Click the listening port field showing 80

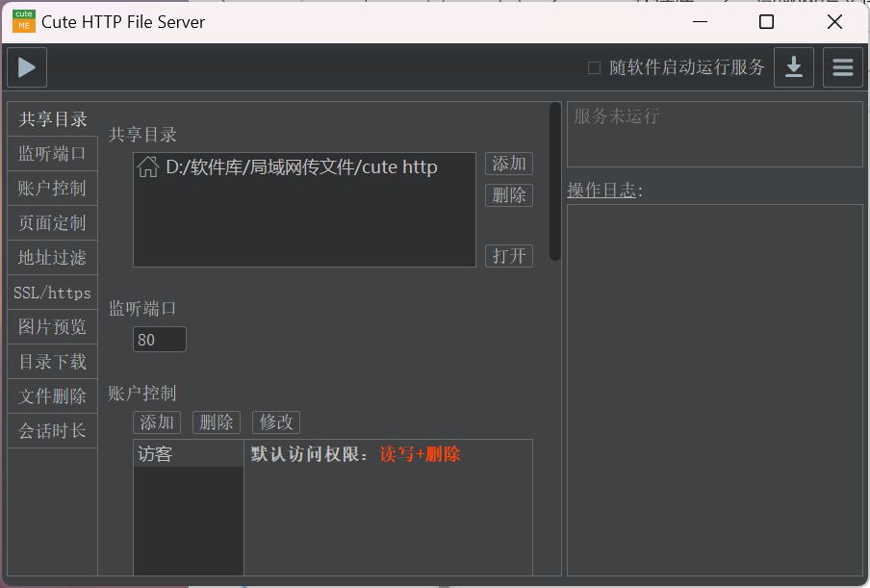tap(159, 340)
